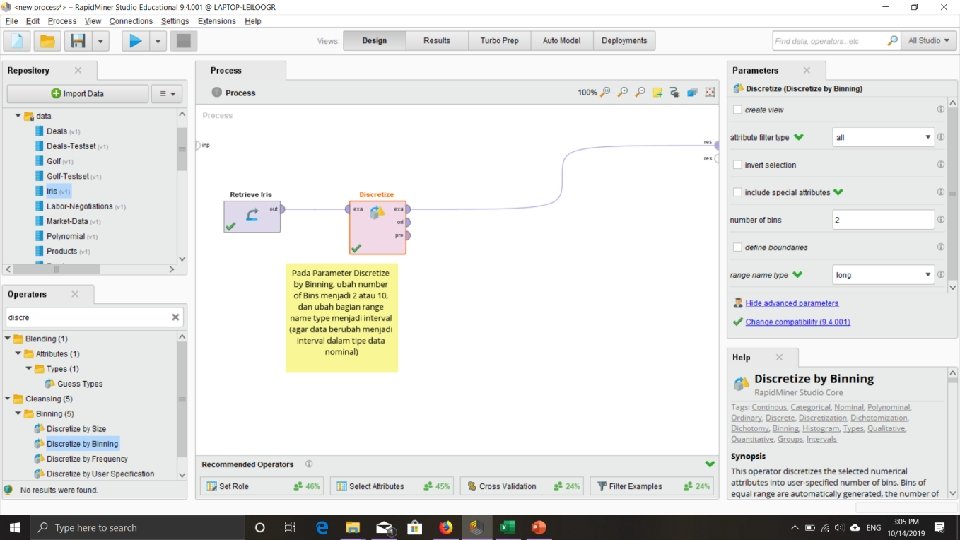Open the Process menu

pos(62,21)
